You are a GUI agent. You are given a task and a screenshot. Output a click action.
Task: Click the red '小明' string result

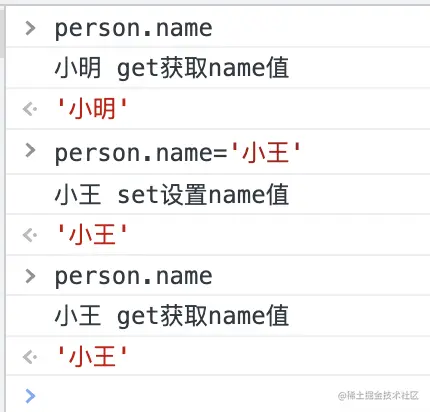coord(92,109)
